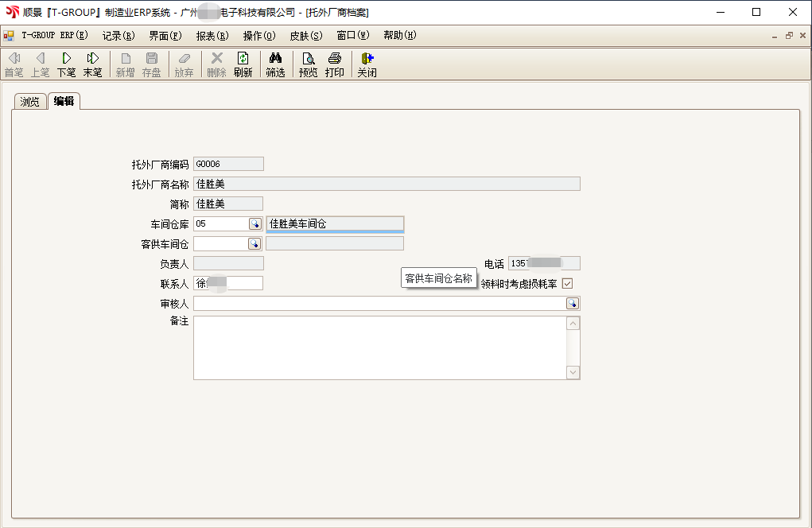The image size is (812, 528).
Task: Save the record using the 存盘 icon
Action: click(x=151, y=64)
